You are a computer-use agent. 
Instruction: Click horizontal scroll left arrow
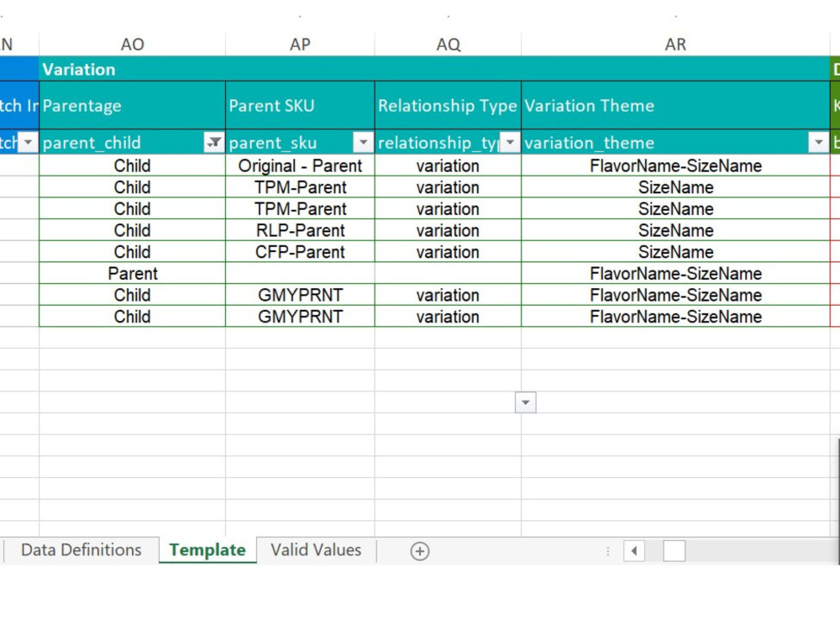tap(634, 551)
